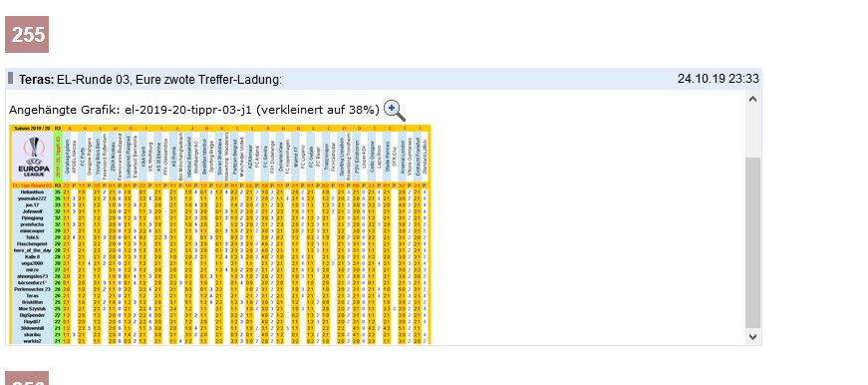Click the magnifier zoom icon beside the attachment
This screenshot has height=385, width=868.
(x=395, y=111)
